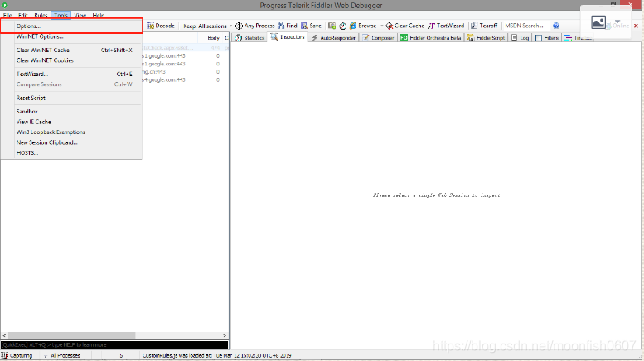644x361 pixels.
Task: Switch to the Statistics tab
Action: [x=249, y=38]
